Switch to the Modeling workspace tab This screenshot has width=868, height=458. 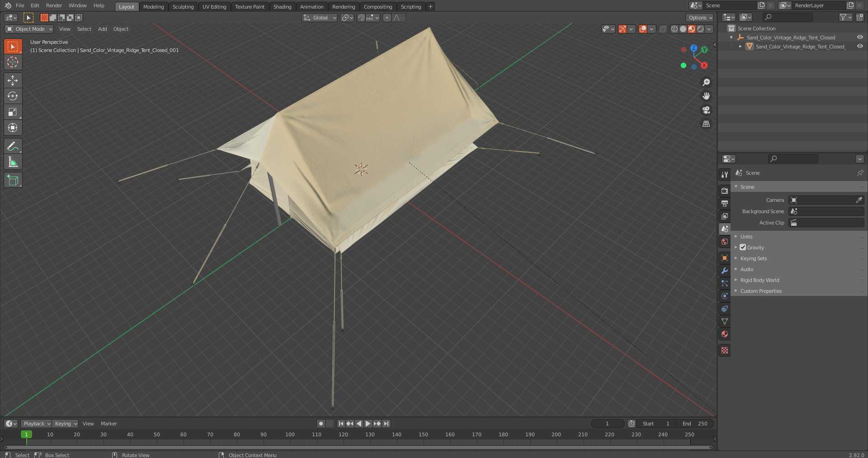pos(154,7)
